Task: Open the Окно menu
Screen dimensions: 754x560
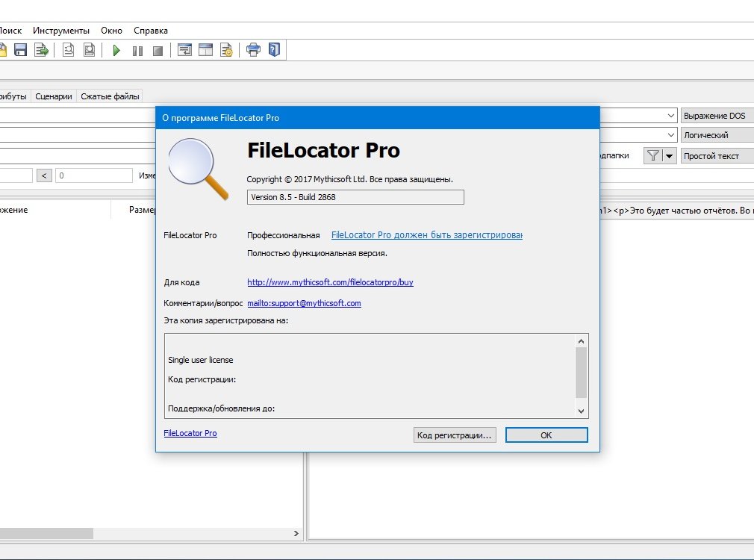Action: [x=111, y=31]
